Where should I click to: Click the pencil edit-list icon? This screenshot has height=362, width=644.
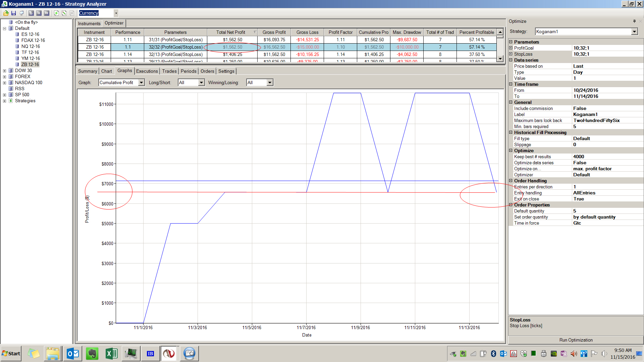click(x=64, y=13)
